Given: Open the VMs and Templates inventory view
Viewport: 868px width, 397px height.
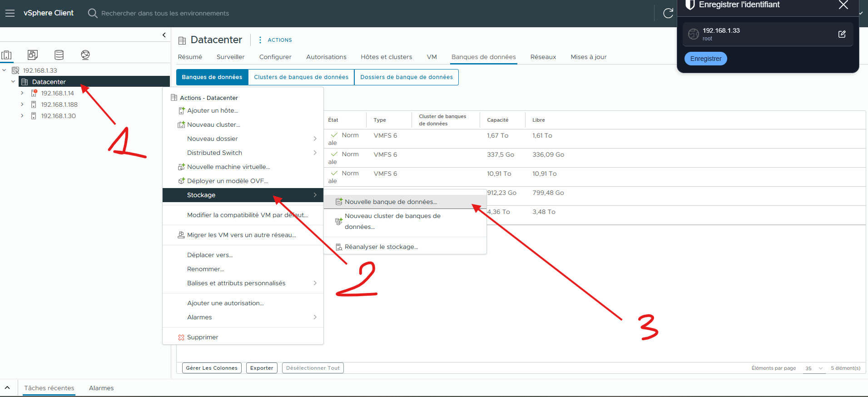Looking at the screenshot, I should pos(33,55).
